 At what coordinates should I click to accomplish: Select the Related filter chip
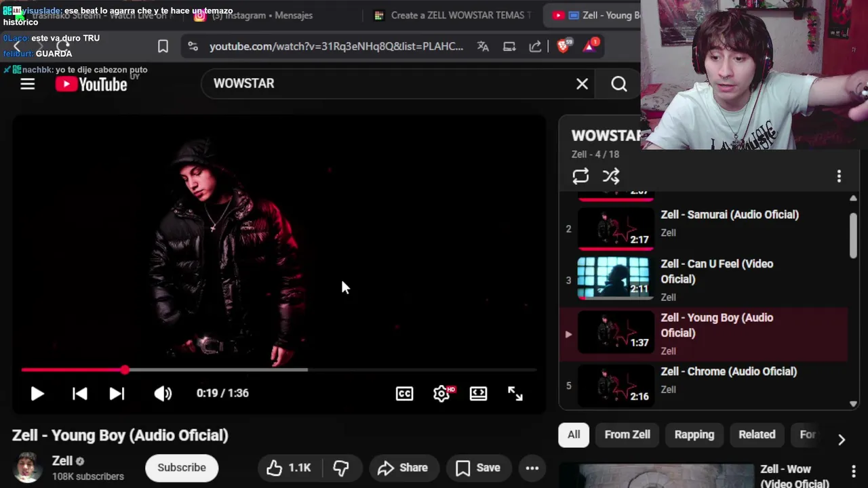(757, 434)
